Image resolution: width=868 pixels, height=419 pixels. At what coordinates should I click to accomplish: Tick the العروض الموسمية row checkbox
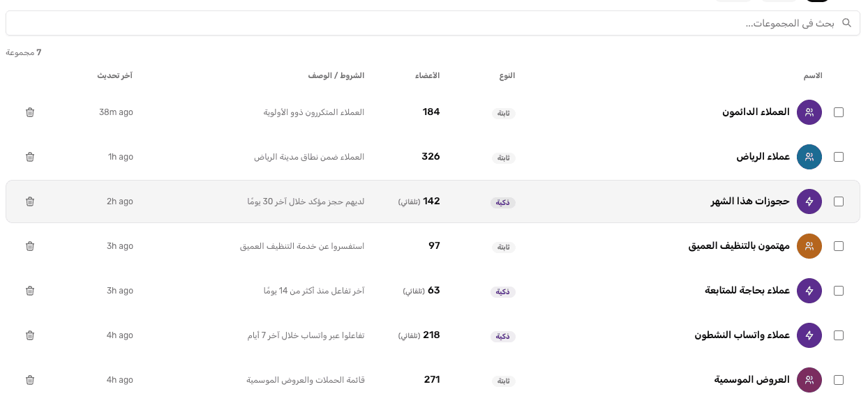(839, 380)
